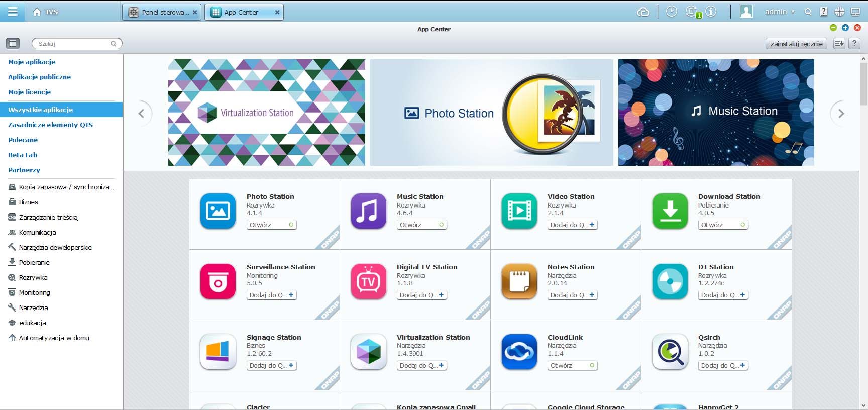The height and width of the screenshot is (410, 868).
Task: Select Komunikacja category
Action: [x=32, y=232]
